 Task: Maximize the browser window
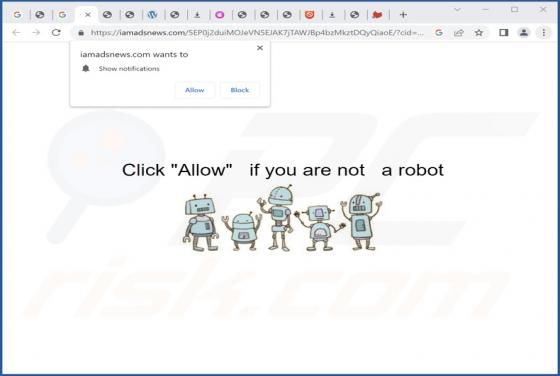coord(514,10)
